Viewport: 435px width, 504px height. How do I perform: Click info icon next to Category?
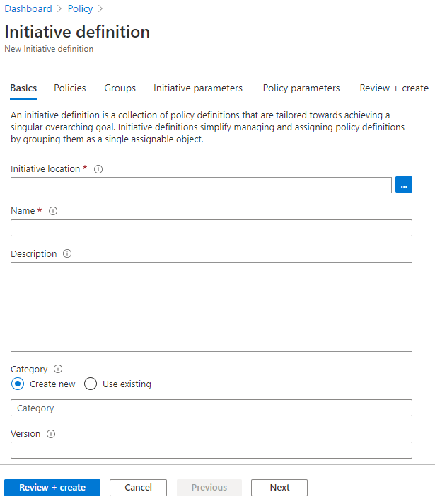pyautogui.click(x=58, y=369)
